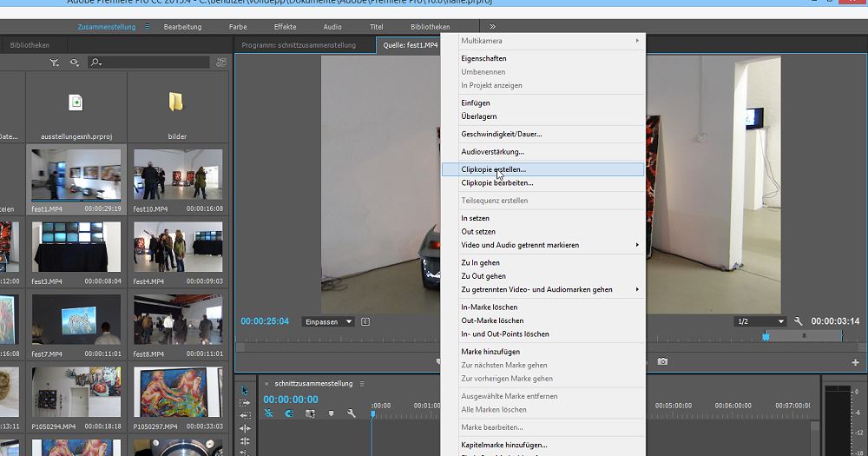Click the media browser search field
Screen dimensions: 868x456
(148, 63)
